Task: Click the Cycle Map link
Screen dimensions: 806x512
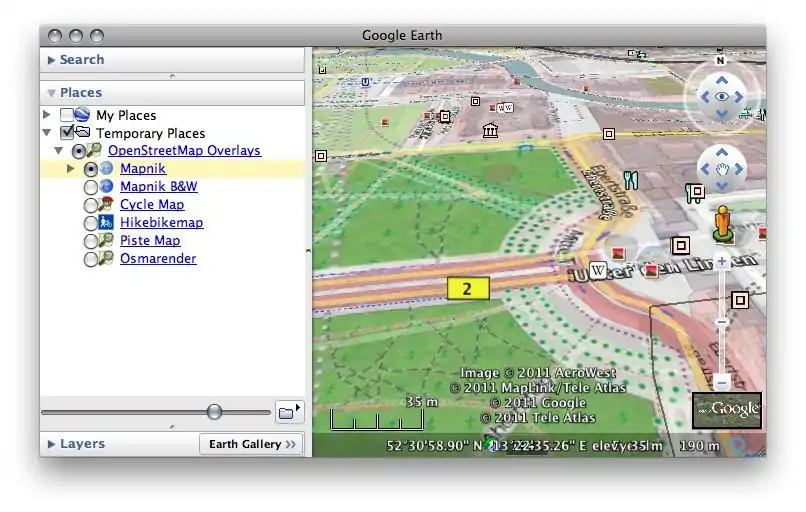Action: 152,205
